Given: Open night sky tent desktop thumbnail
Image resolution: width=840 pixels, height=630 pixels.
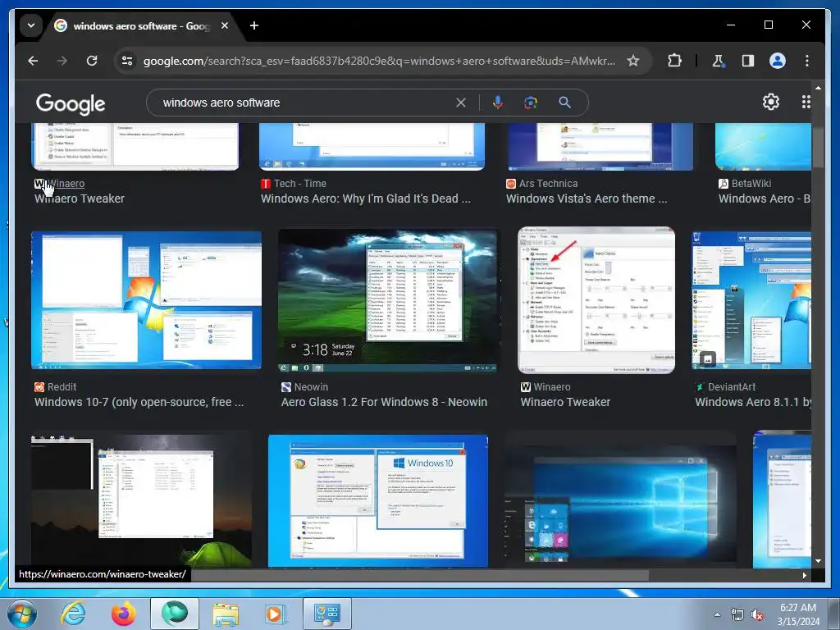Looking at the screenshot, I should (x=141, y=501).
